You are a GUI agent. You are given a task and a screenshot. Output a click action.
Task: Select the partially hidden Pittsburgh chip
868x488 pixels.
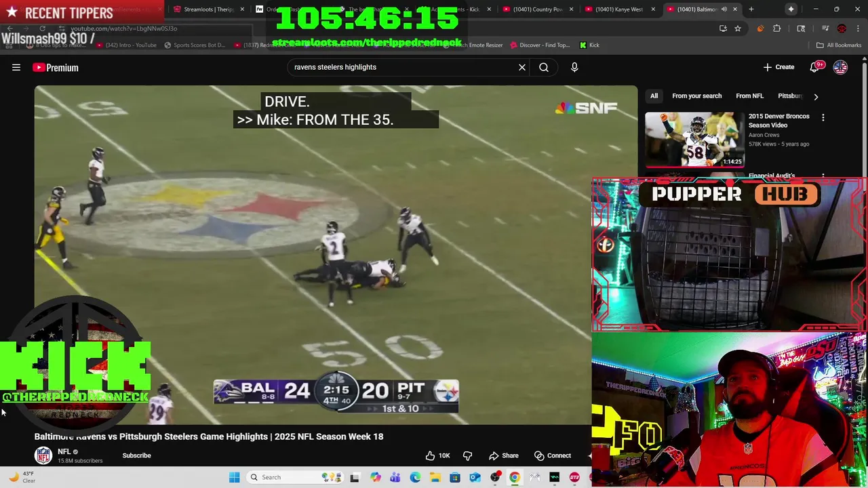(x=790, y=96)
